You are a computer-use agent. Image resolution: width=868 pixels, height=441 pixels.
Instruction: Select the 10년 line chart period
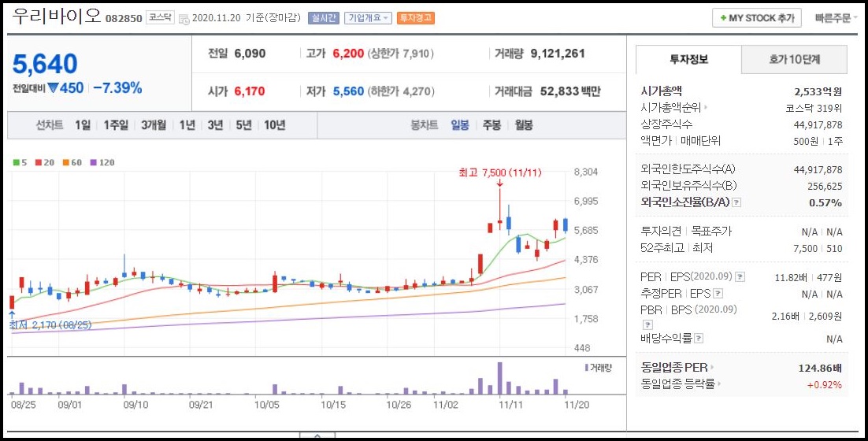click(275, 125)
